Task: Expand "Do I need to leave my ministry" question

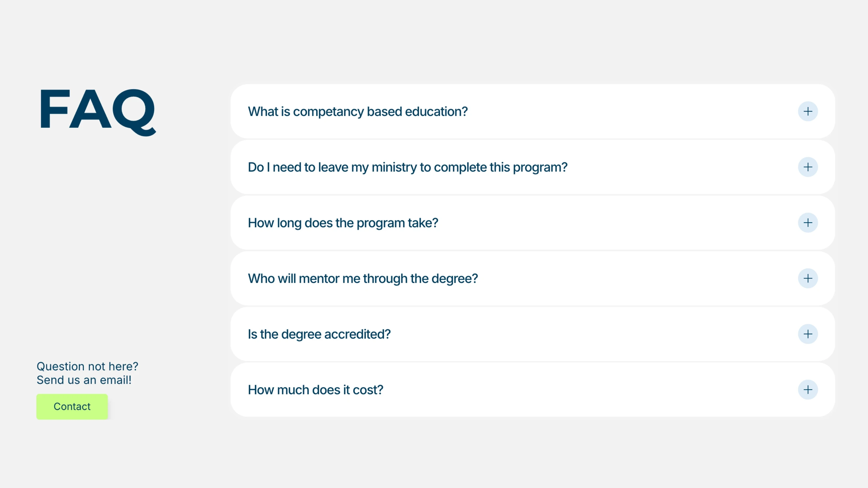Action: point(407,167)
